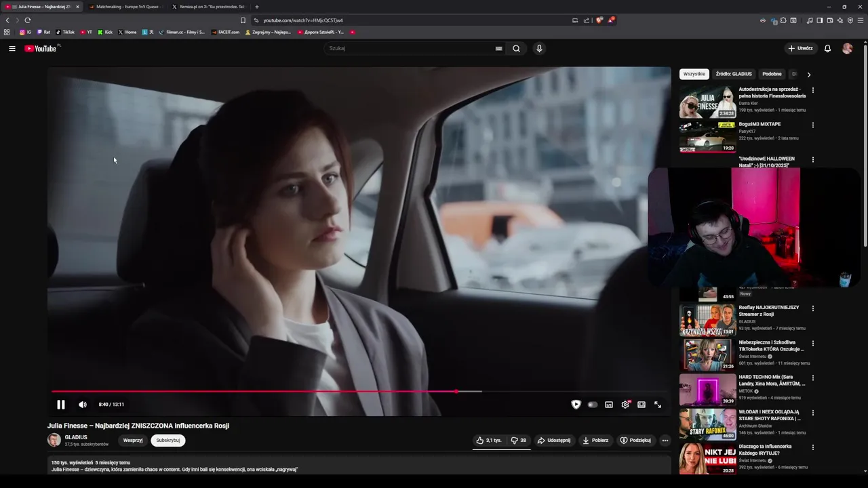Open Autodestrukcja na sprzedaż video thumbnail

(707, 102)
